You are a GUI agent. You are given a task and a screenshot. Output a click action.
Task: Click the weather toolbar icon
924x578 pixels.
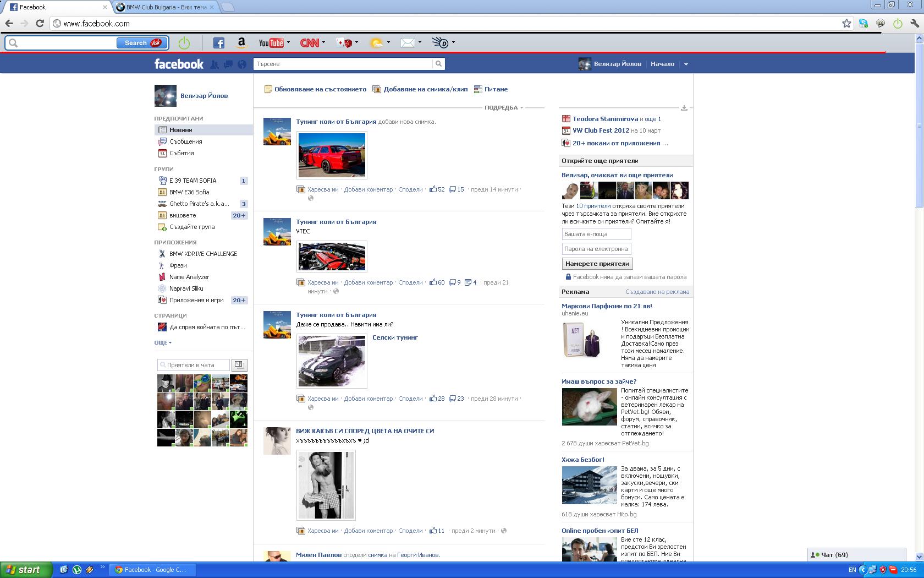coord(376,43)
